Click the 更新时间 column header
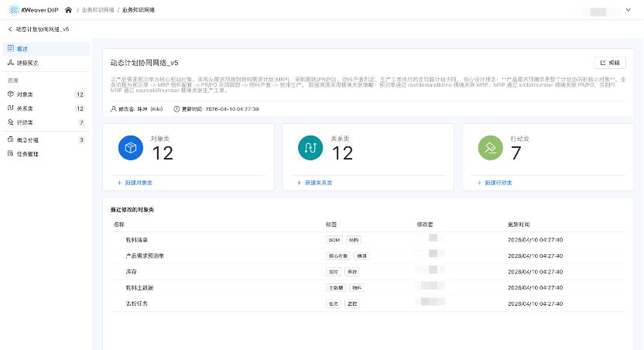This screenshot has height=350, width=644. pyautogui.click(x=519, y=225)
